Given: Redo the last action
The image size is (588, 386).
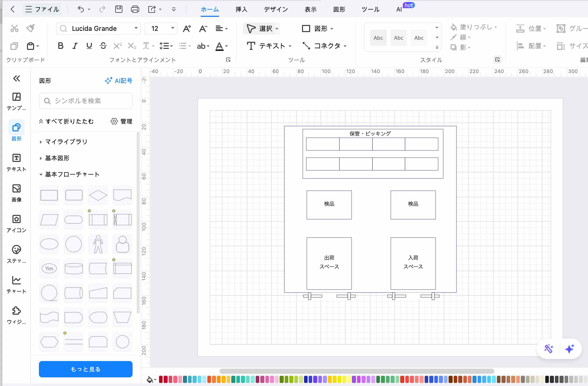Looking at the screenshot, I should (102, 9).
